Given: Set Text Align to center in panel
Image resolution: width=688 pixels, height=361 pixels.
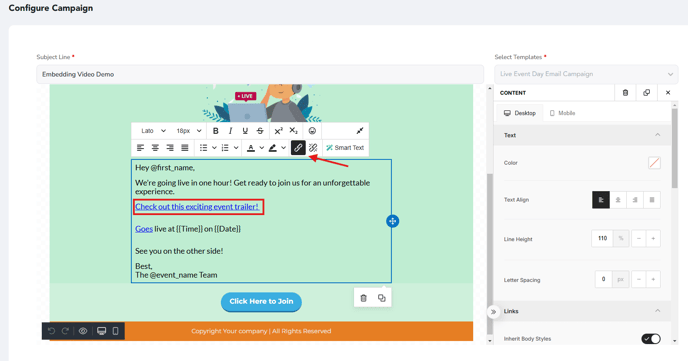Looking at the screenshot, I should click(x=618, y=200).
